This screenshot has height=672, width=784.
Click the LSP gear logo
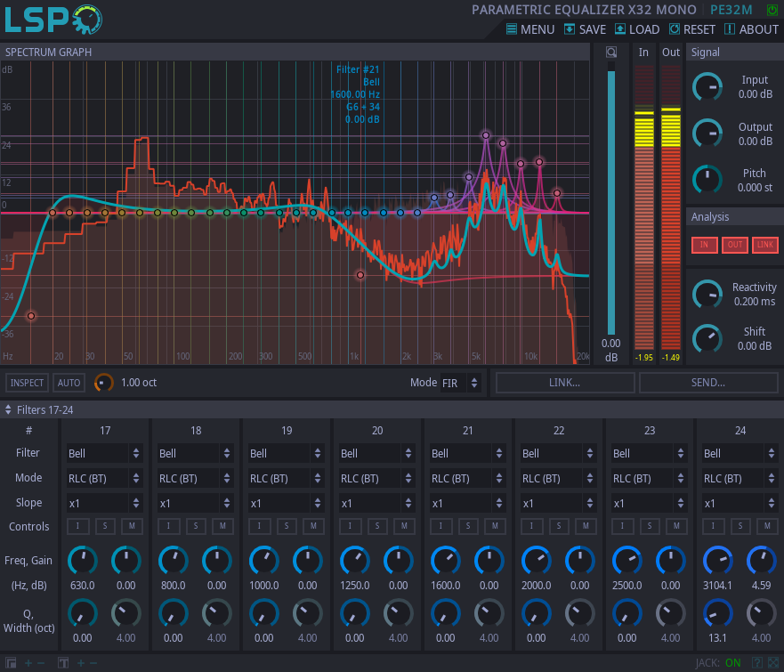53,19
